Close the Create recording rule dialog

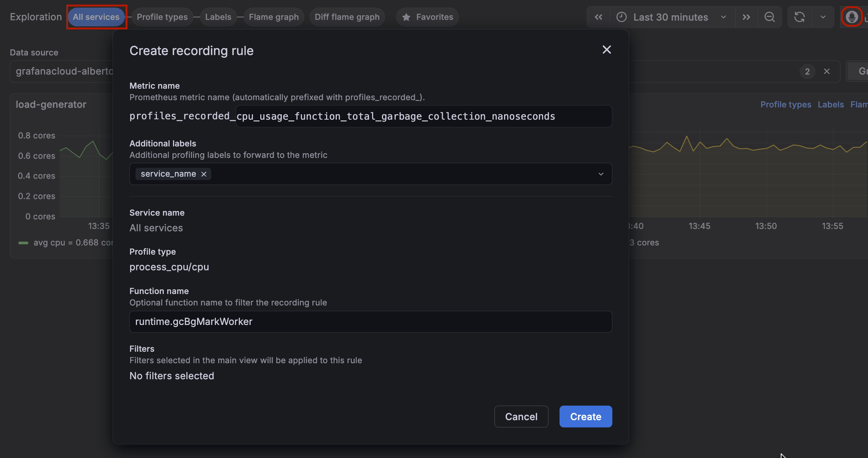[x=607, y=50]
